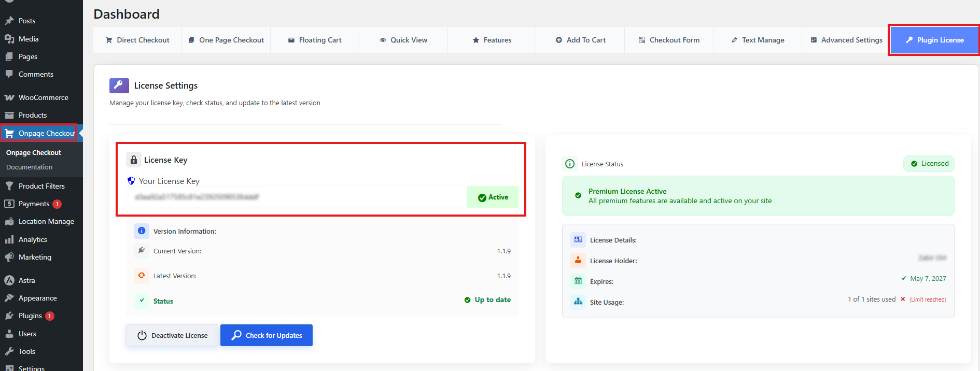
Task: Select the Plugin License tab
Action: coord(934,40)
